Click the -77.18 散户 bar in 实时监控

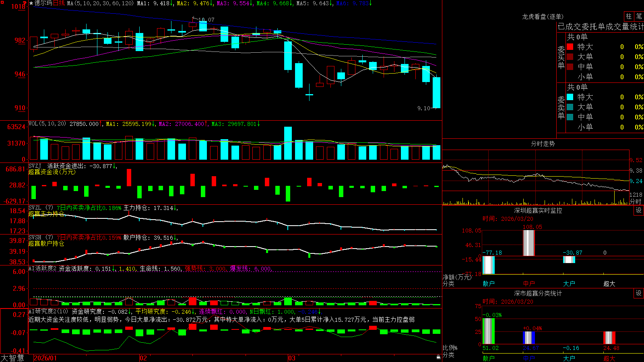pyautogui.click(x=489, y=265)
